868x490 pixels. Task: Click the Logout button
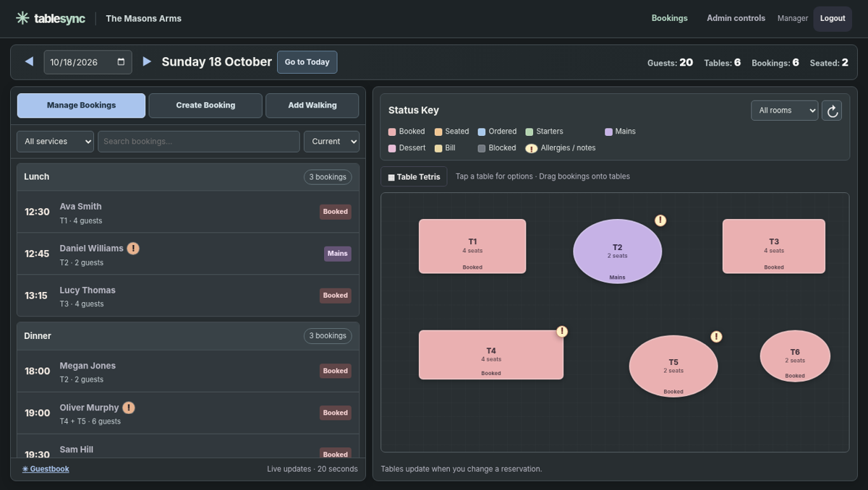click(833, 19)
